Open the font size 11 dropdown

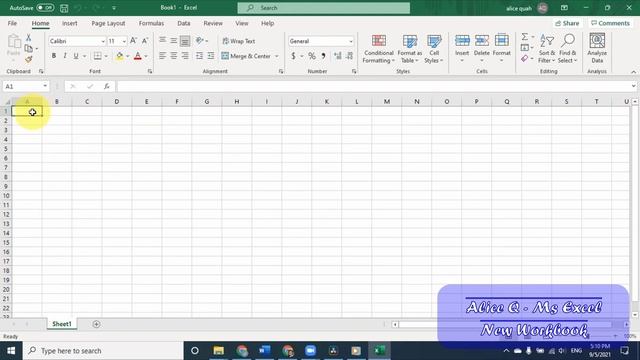pos(124,41)
